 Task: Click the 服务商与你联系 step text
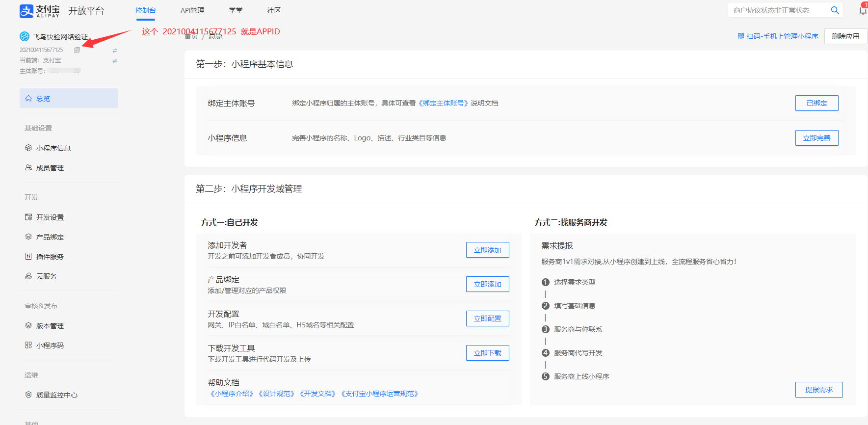(578, 329)
